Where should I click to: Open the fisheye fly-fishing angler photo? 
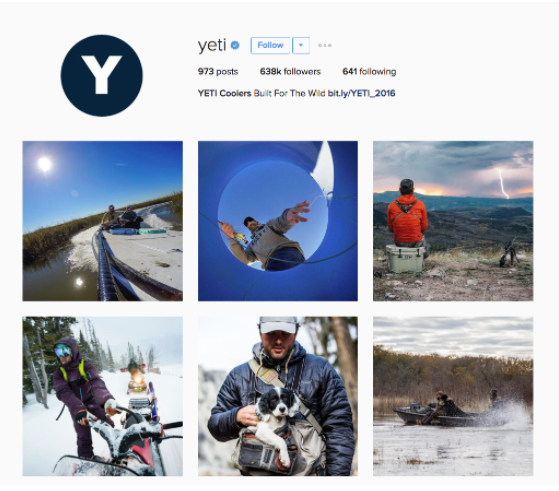click(x=278, y=221)
